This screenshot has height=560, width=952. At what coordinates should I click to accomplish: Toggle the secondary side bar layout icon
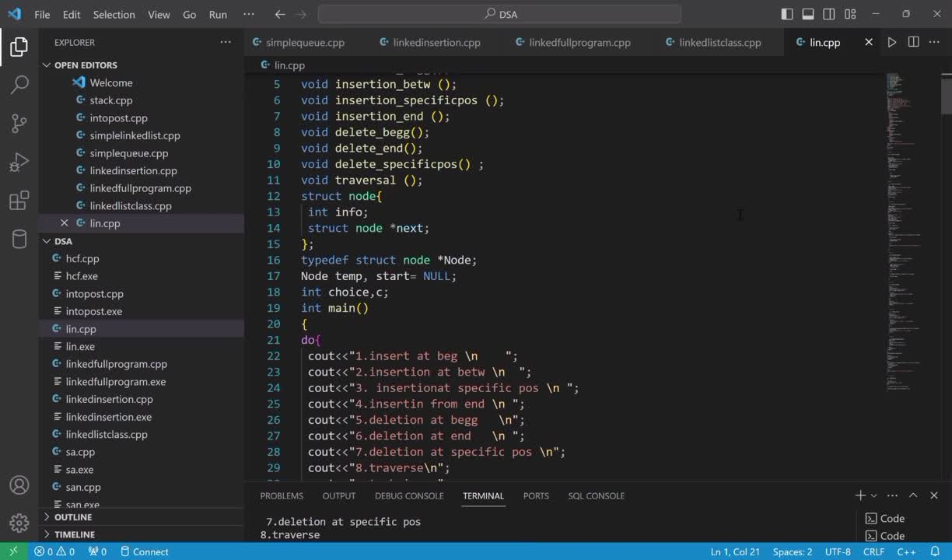pyautogui.click(x=829, y=14)
